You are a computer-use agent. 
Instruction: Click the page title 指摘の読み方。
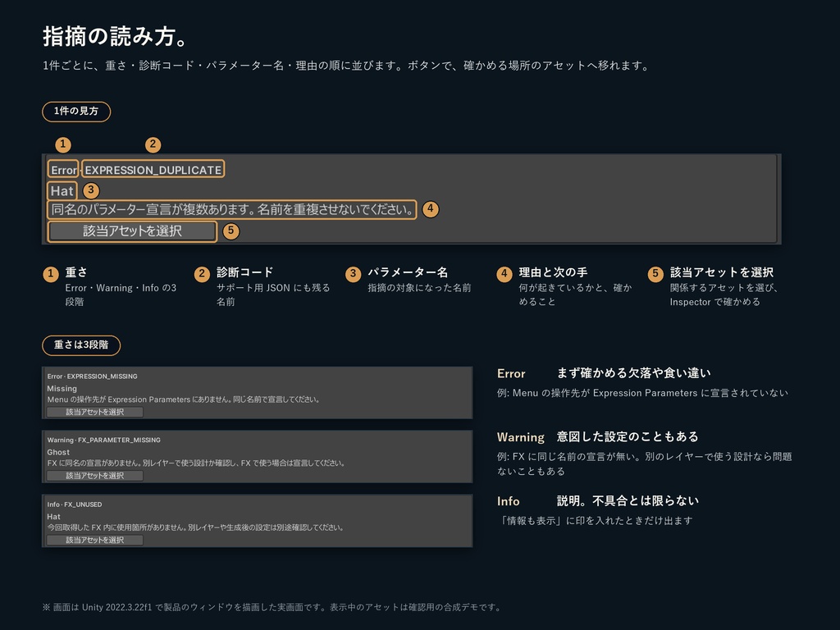pos(115,36)
